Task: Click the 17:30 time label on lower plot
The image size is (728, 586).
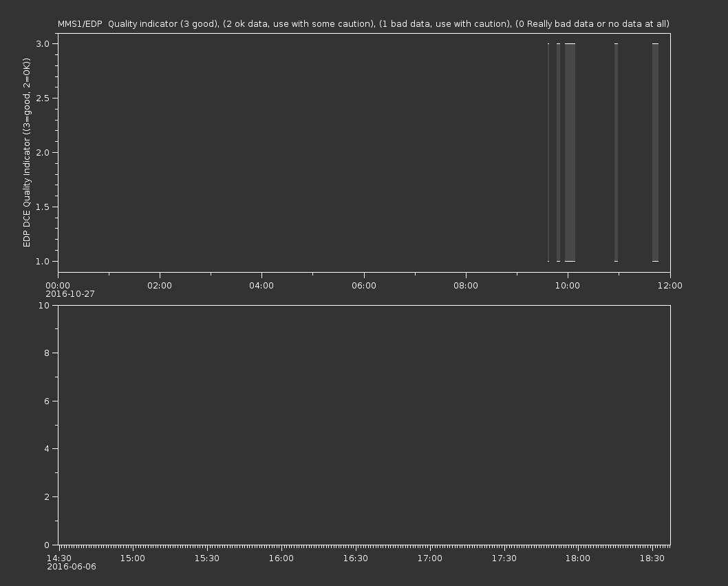Action: (x=504, y=558)
